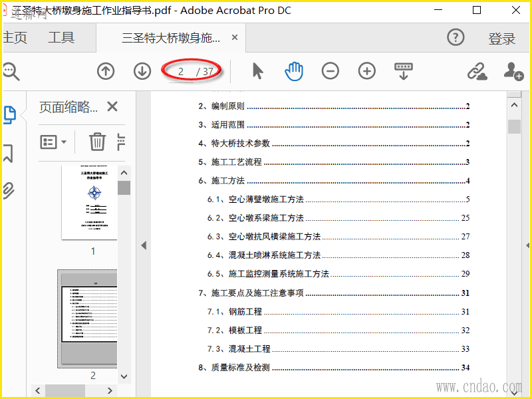Screen dimensions: 532x399
Task: Select the 三圣特大桥墩身施... document tab
Action: pos(171,37)
